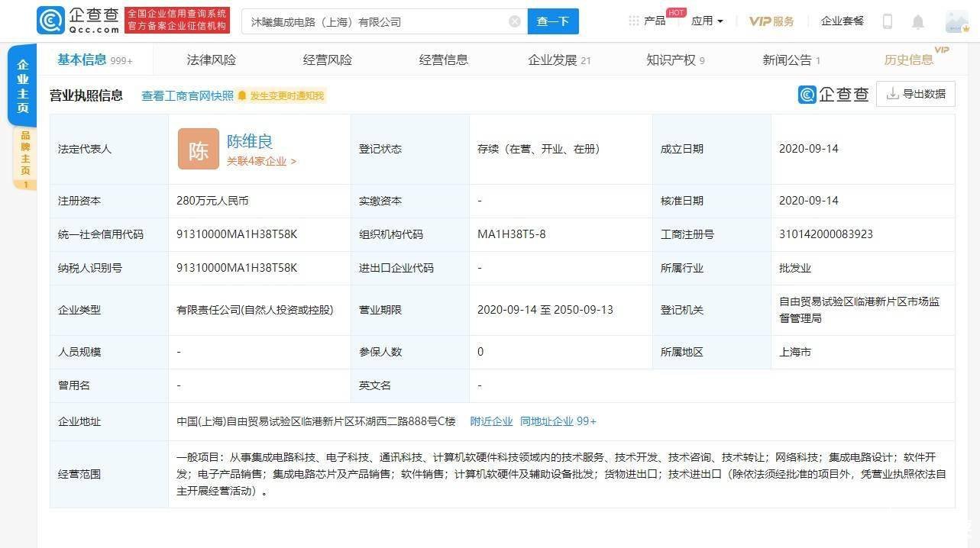Image resolution: width=980 pixels, height=548 pixels.
Task: Click organization code MA1H38T5-8
Action: (512, 234)
